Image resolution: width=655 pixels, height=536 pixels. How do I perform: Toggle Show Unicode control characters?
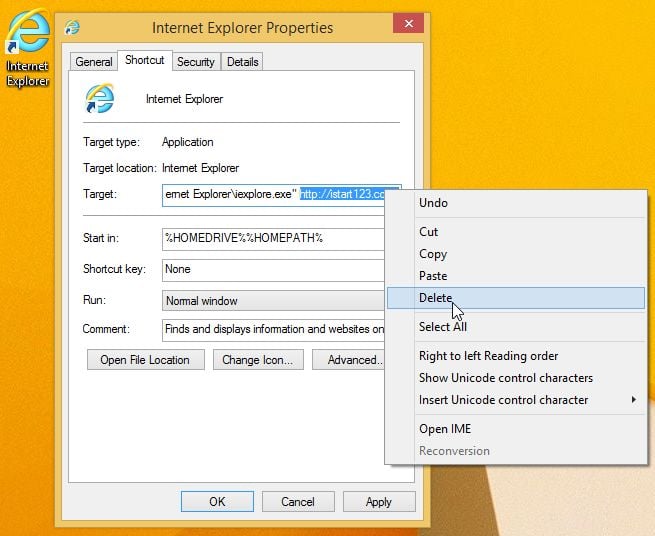pos(516,378)
